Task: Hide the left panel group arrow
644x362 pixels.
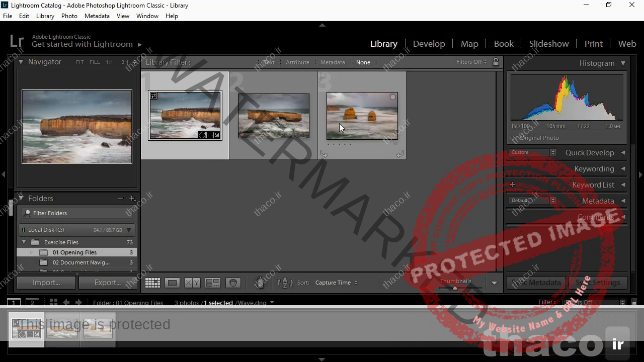Action: coord(3,174)
